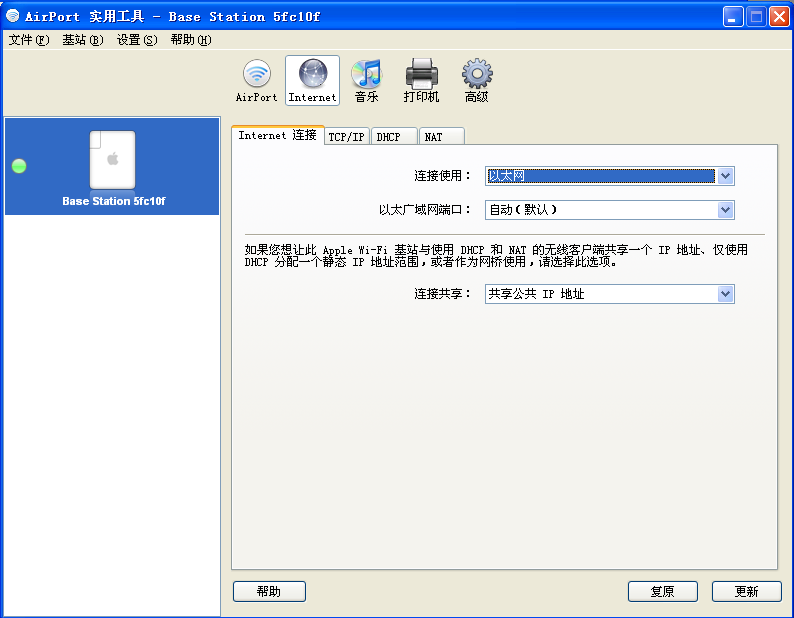Open the 高级 (Advanced) gear icon
The width and height of the screenshot is (794, 618).
[477, 81]
